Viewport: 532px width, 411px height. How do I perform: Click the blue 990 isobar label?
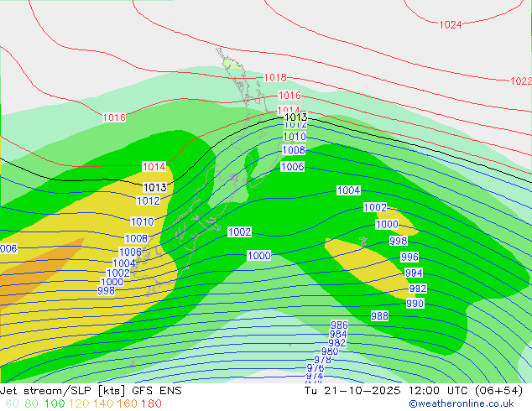click(x=415, y=303)
